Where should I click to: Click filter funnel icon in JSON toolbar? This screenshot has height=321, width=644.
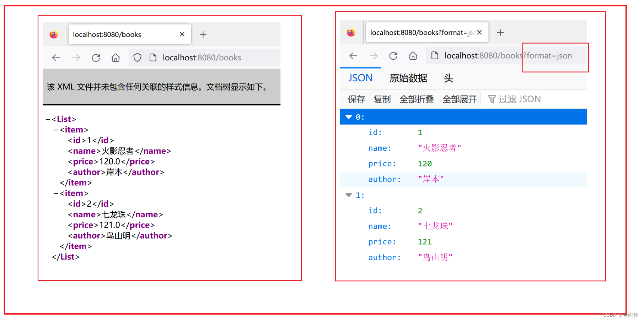pos(492,99)
